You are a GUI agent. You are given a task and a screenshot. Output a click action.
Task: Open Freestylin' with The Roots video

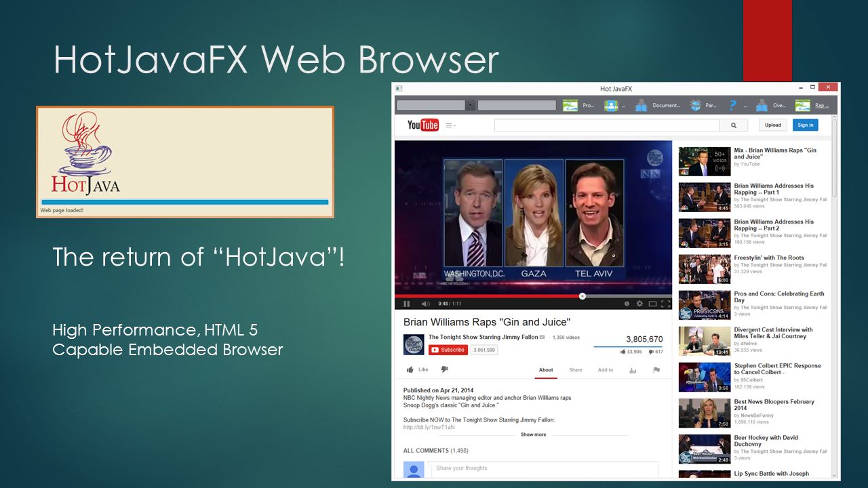(x=769, y=258)
